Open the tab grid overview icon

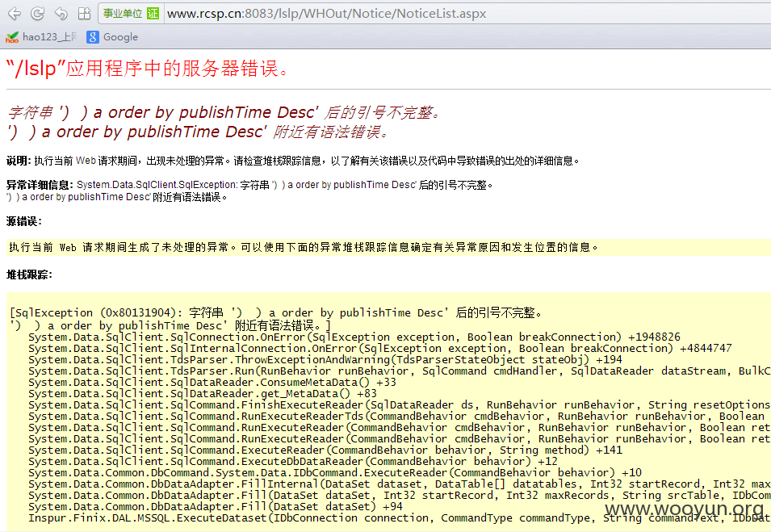(x=84, y=13)
